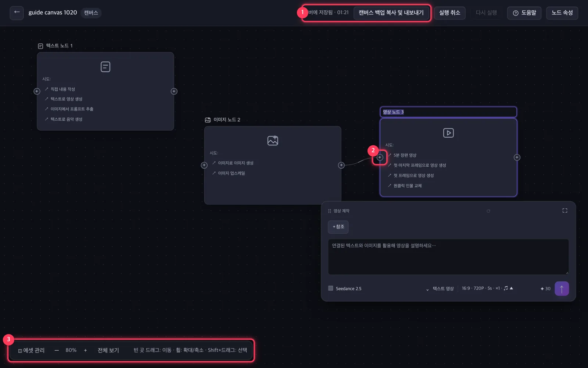Click text node 1 left plus connector

click(x=37, y=91)
